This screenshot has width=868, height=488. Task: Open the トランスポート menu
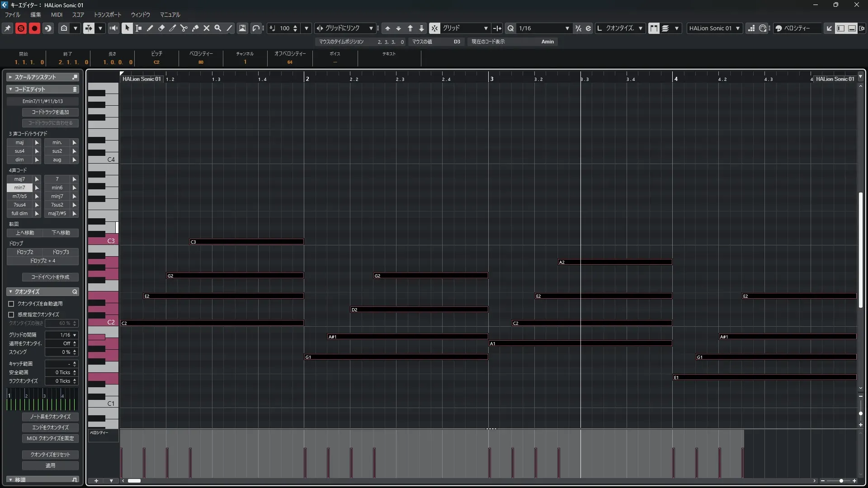point(107,15)
